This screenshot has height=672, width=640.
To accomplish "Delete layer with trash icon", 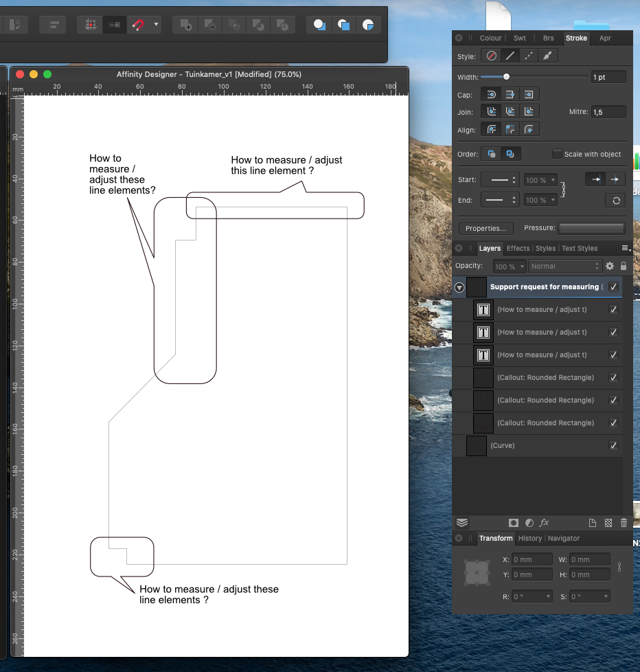I will point(624,523).
